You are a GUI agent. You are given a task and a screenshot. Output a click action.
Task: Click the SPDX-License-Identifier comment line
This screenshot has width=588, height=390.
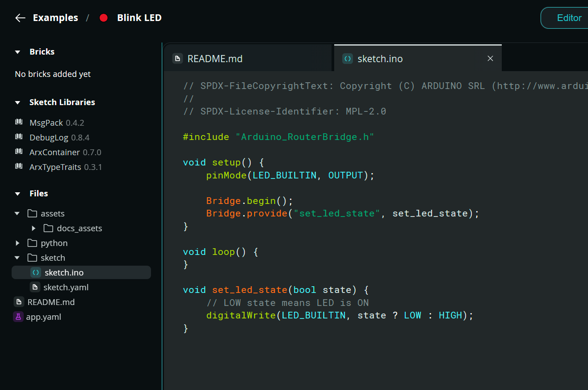click(x=284, y=111)
